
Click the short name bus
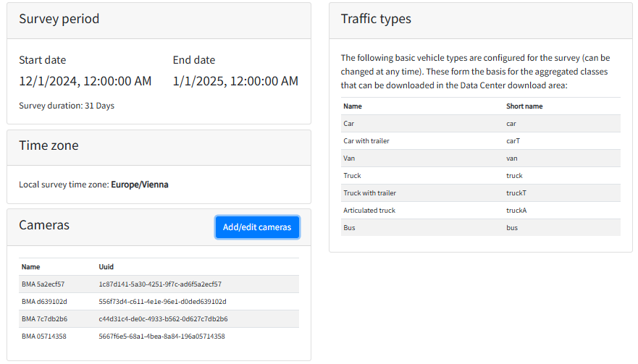pyautogui.click(x=512, y=228)
